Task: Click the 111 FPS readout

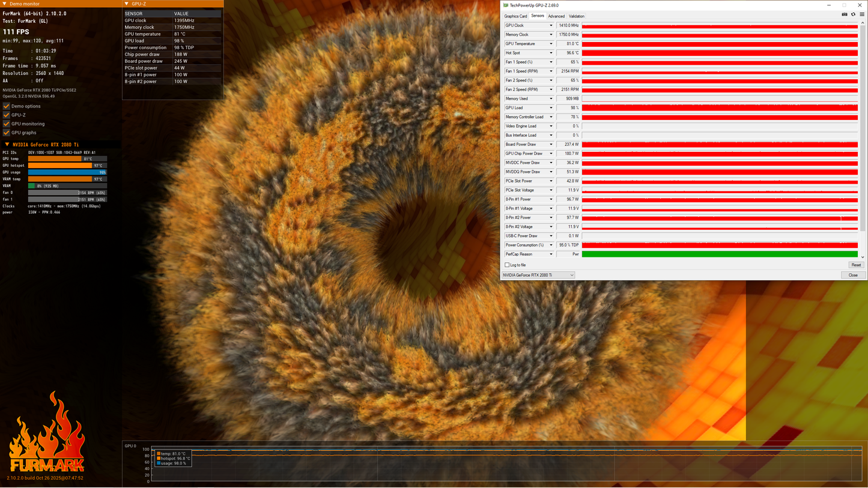Action: (x=16, y=32)
